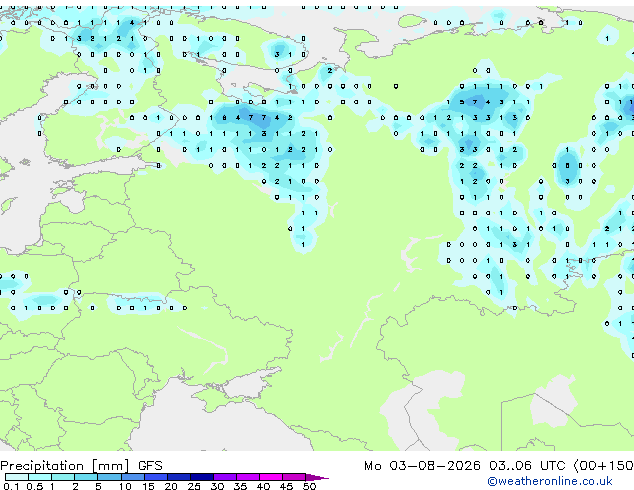Select the lightest 0.1–0.5 mm legend swatch

(x=17, y=477)
